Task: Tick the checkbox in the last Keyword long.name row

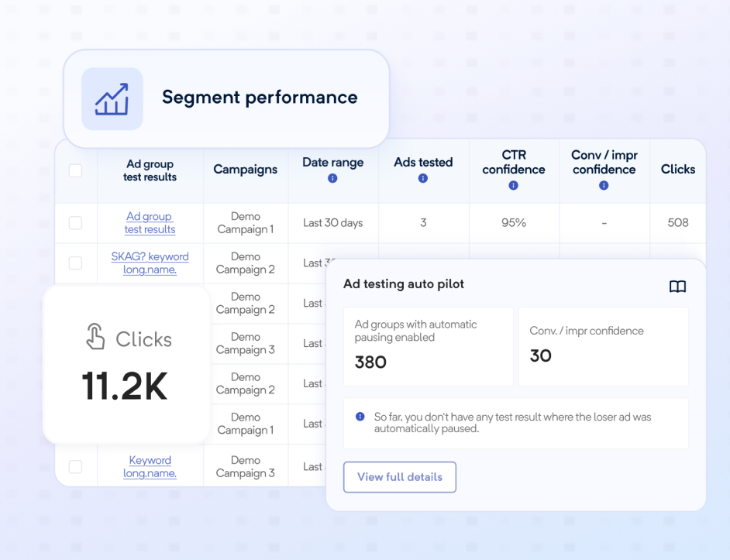Action: click(75, 466)
